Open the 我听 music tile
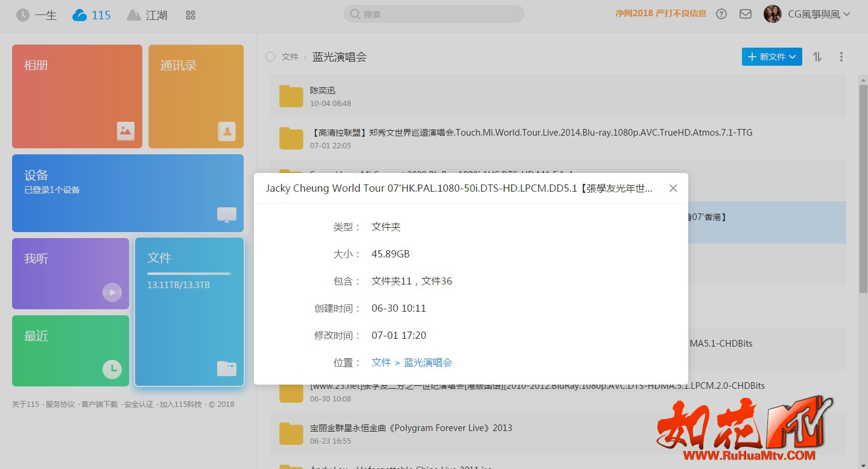The width and height of the screenshot is (868, 469). coord(71,274)
